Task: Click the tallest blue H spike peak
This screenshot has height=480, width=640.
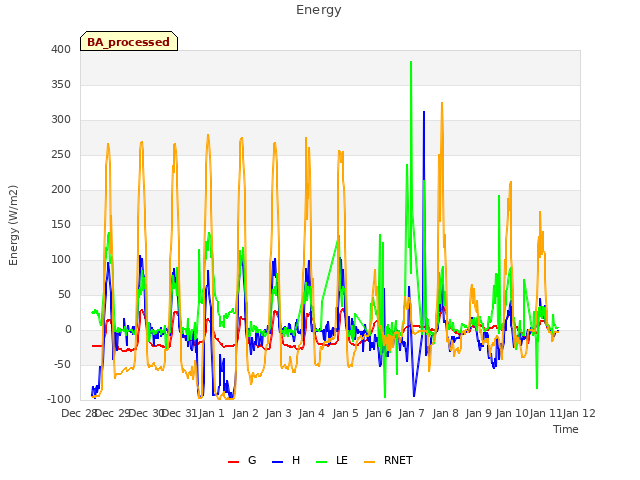Action: coord(424,112)
